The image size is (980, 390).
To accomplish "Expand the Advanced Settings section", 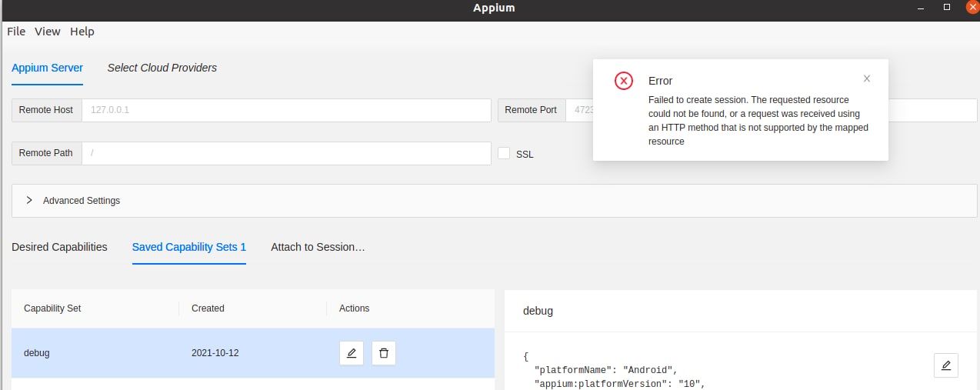I will [495, 200].
